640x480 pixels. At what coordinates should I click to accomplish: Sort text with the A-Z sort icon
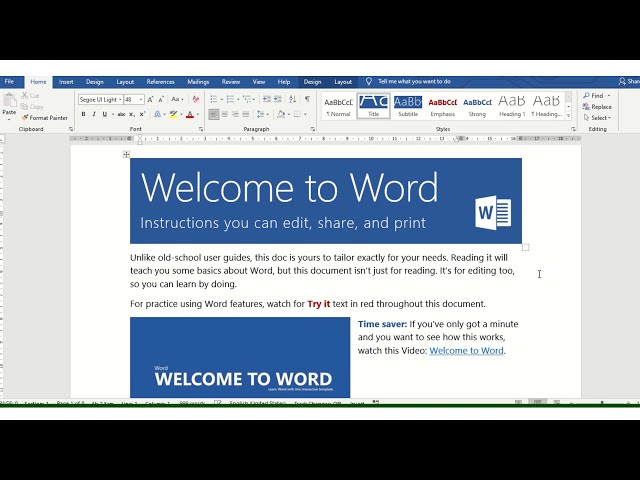tap(292, 99)
